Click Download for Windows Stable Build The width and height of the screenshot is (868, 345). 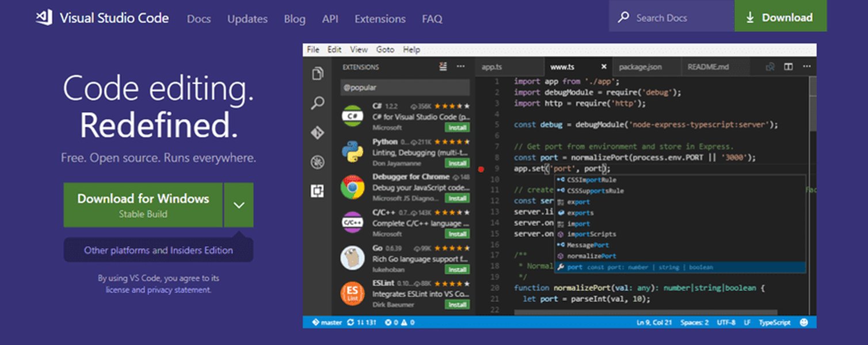pyautogui.click(x=143, y=205)
